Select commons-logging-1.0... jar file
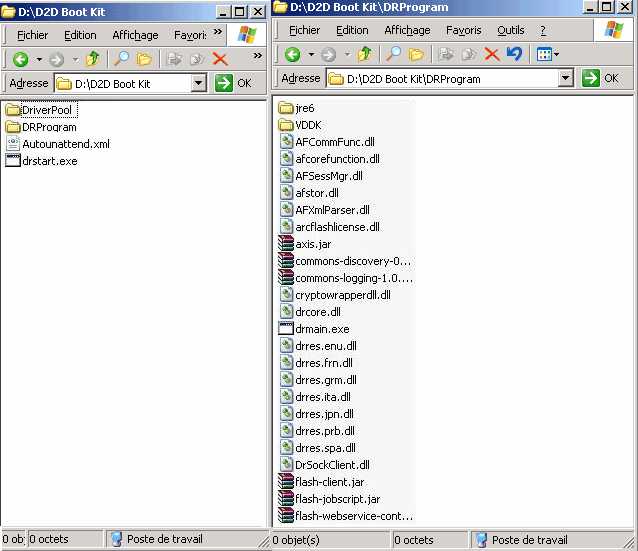Viewport: 638px width, 551px height. [345, 278]
